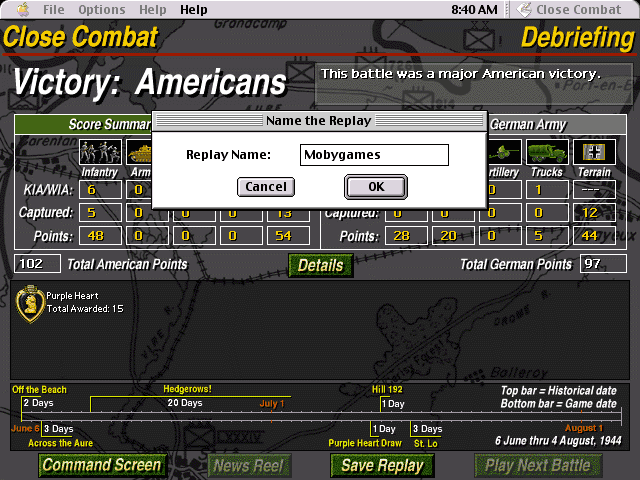Image resolution: width=640 pixels, height=480 pixels.
Task: Cancel the Name the Replay dialog
Action: [266, 187]
